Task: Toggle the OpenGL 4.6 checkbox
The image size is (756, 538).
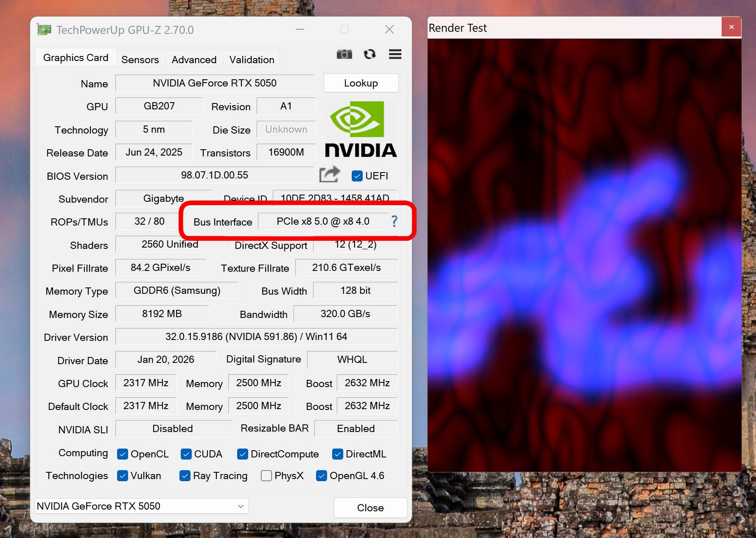Action: click(322, 476)
